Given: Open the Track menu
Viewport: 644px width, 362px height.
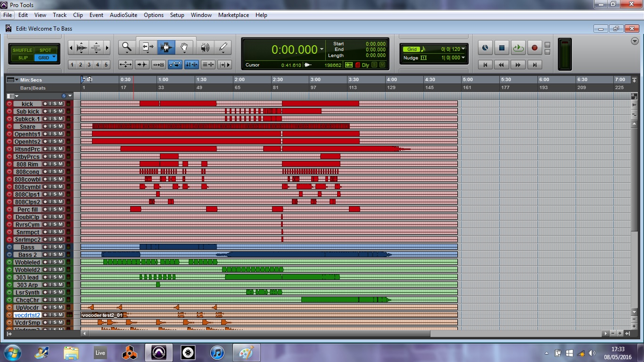Looking at the screenshot, I should point(59,15).
